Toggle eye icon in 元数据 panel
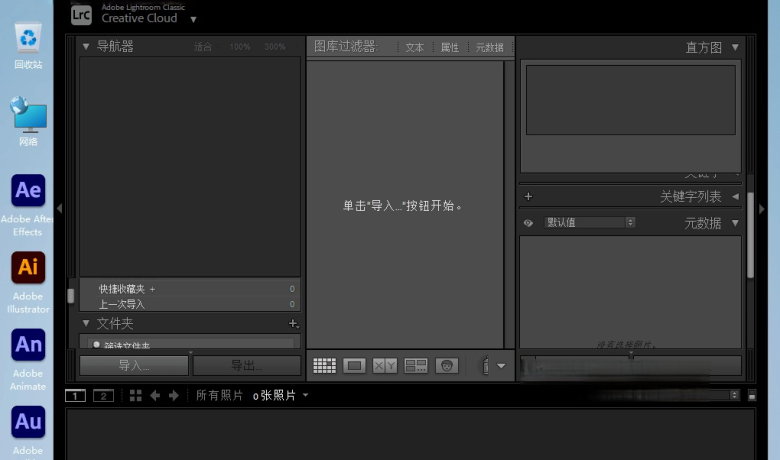 [x=528, y=223]
